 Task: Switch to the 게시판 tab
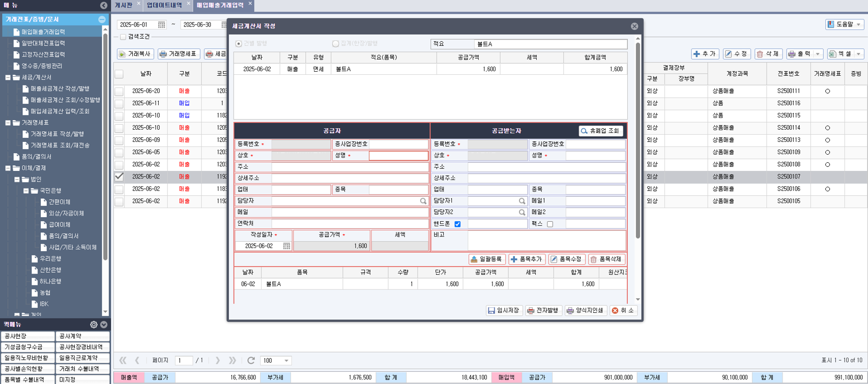pyautogui.click(x=124, y=5)
